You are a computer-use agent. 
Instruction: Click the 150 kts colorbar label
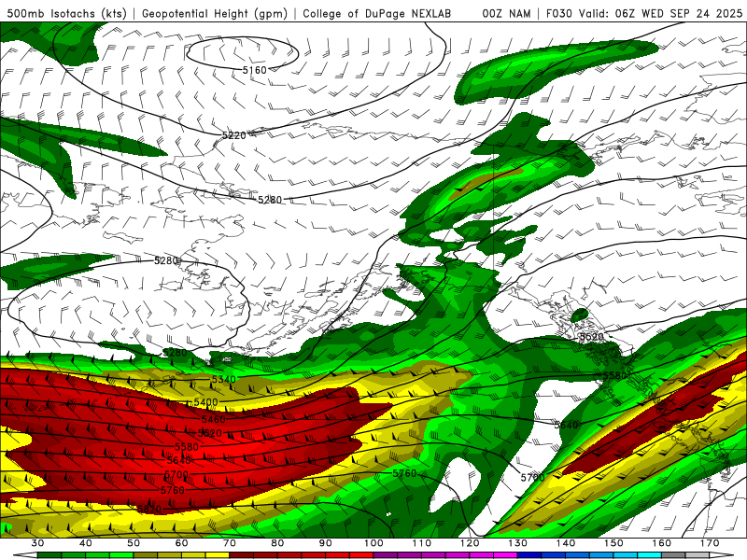(613, 543)
